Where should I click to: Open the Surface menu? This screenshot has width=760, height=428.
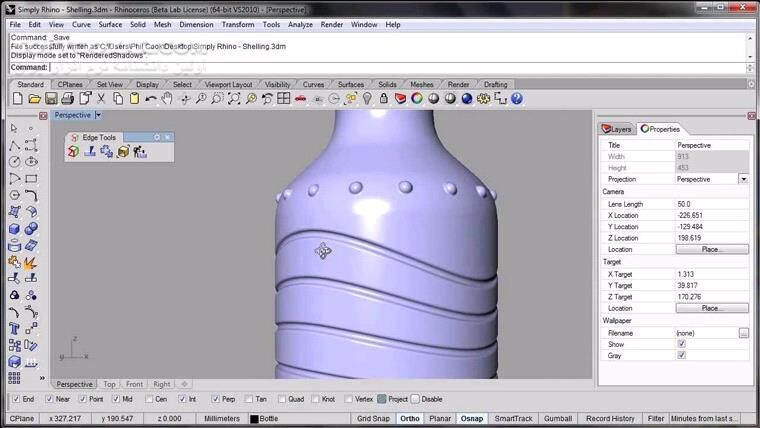pyautogui.click(x=110, y=24)
